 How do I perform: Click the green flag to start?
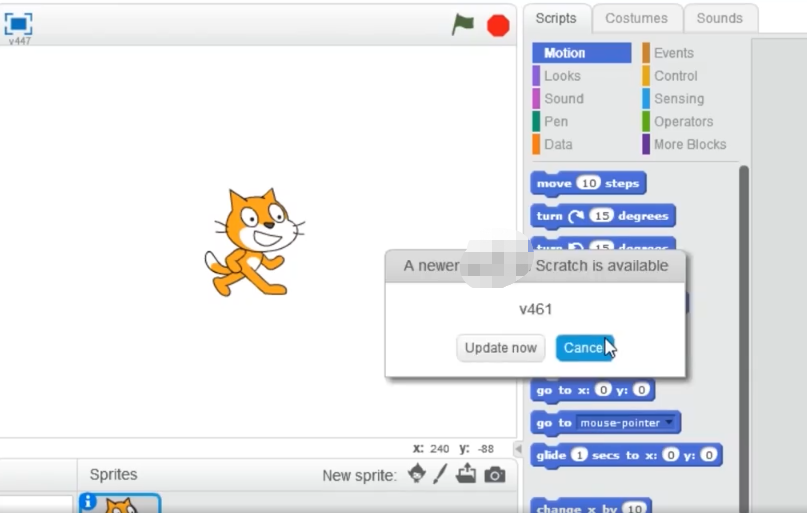(x=462, y=24)
